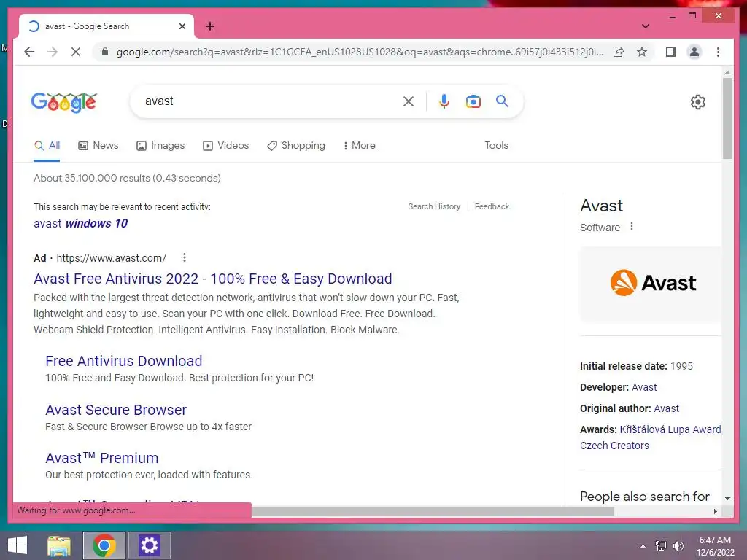Search for avast windows 10

point(80,223)
